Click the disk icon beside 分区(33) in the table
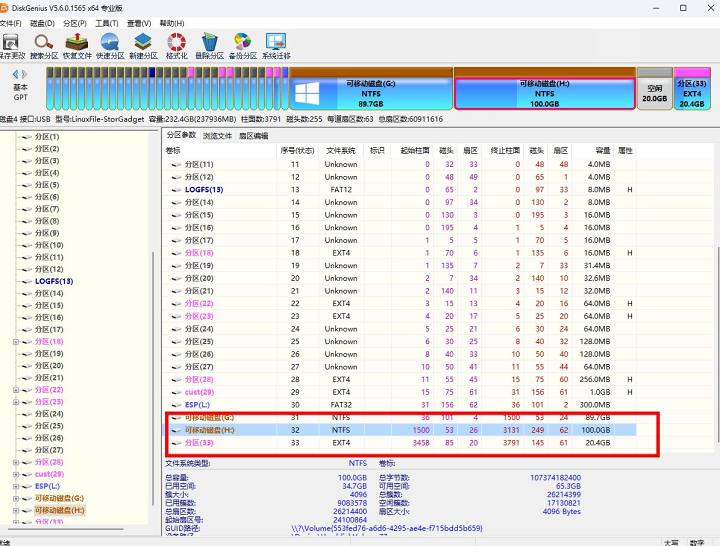The image size is (720, 546). tap(176, 443)
